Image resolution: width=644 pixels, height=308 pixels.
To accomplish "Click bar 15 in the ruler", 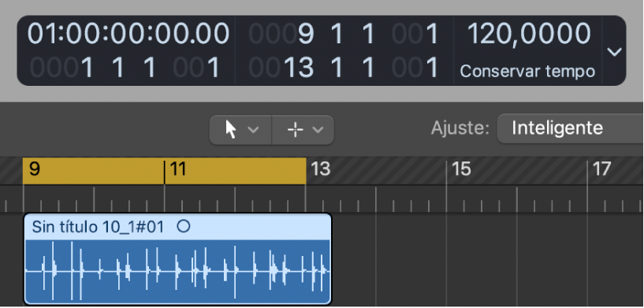I will point(461,169).
